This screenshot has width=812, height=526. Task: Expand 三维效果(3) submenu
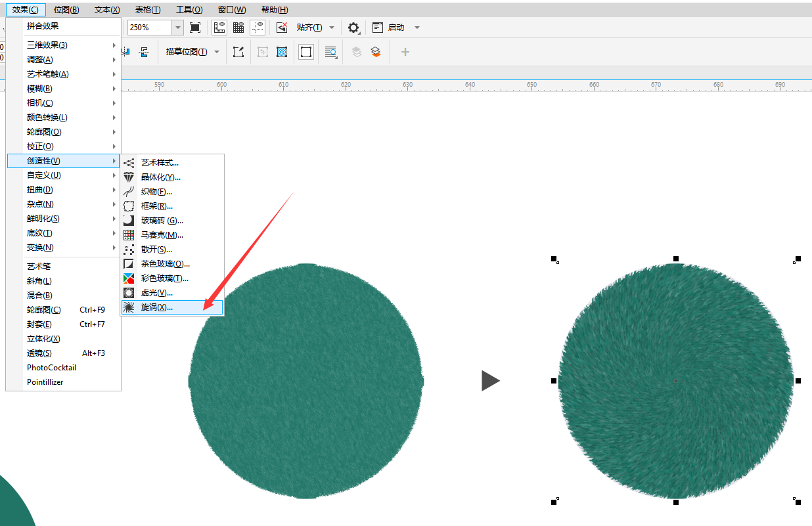point(64,45)
